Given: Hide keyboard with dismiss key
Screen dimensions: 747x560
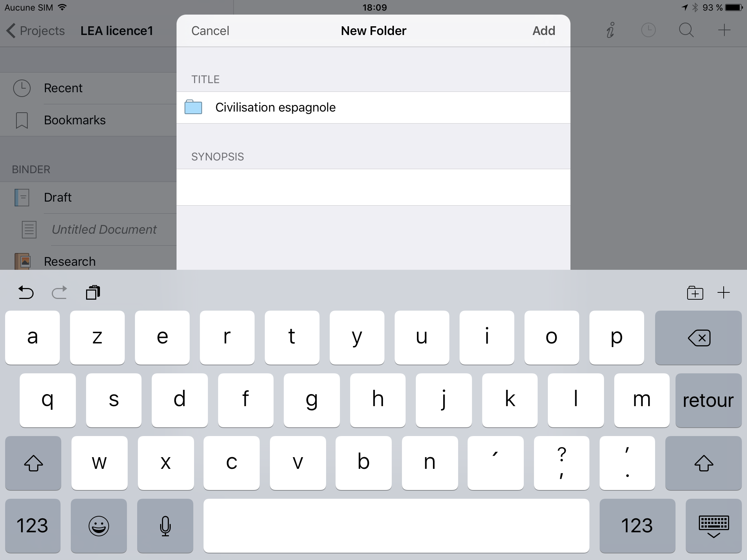Looking at the screenshot, I should (713, 526).
